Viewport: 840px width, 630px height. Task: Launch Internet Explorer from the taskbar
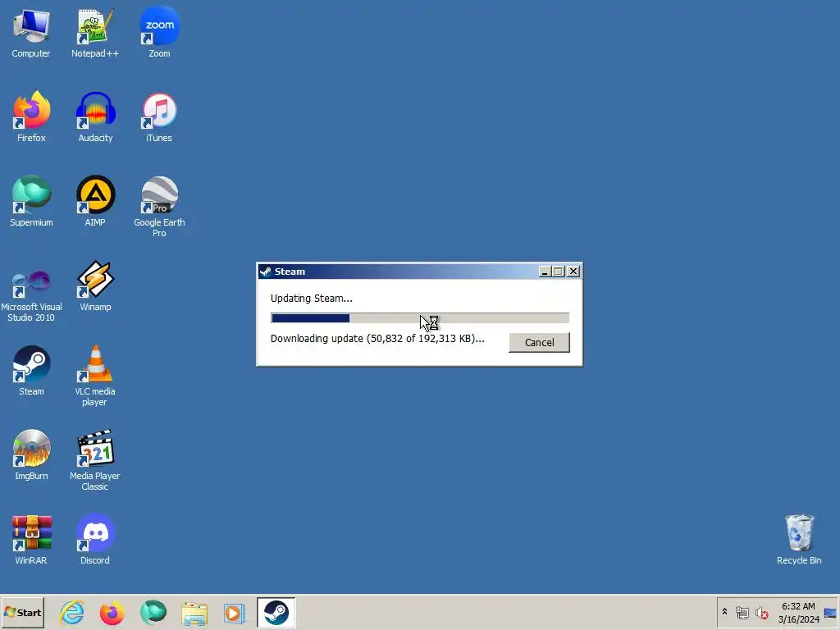(72, 612)
